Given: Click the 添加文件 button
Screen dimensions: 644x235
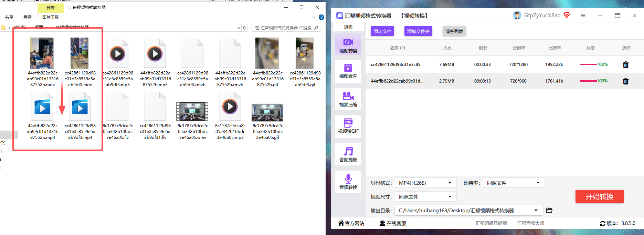Looking at the screenshot, I should pyautogui.click(x=382, y=31).
